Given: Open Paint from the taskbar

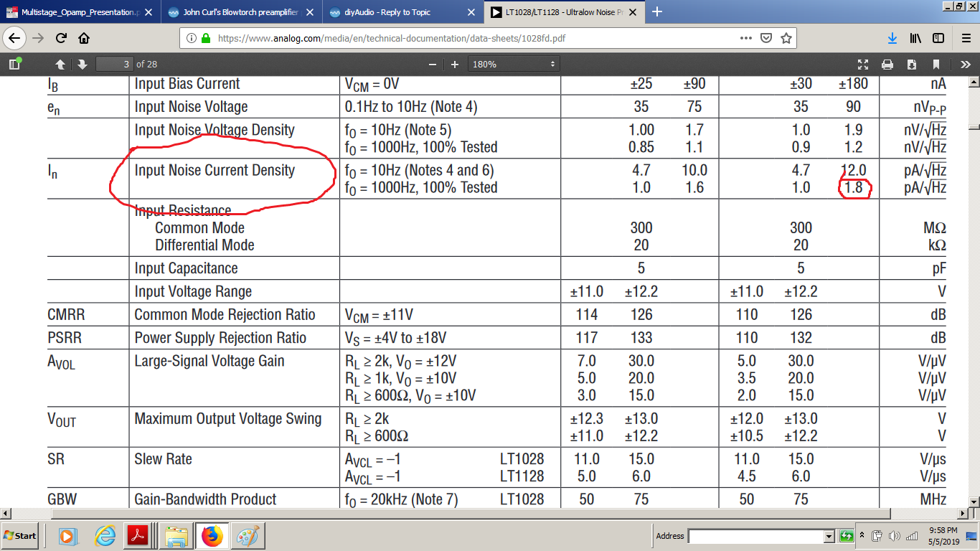Looking at the screenshot, I should [248, 536].
